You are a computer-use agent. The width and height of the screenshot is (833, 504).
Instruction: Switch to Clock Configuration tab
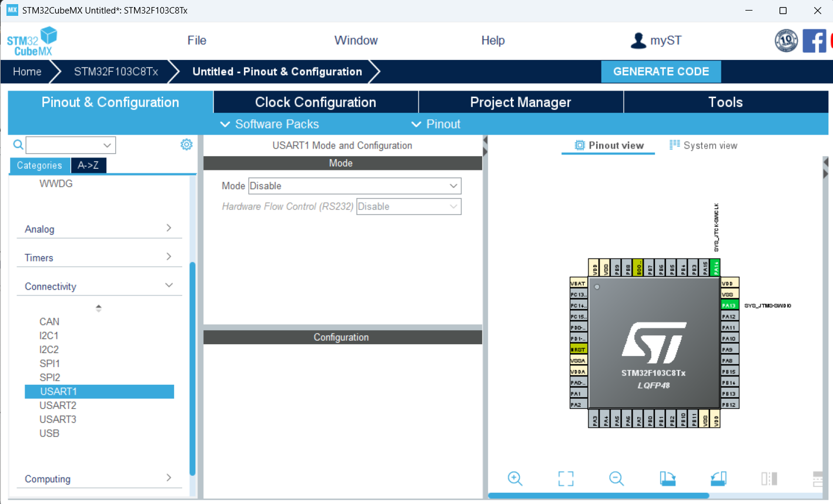coord(316,102)
